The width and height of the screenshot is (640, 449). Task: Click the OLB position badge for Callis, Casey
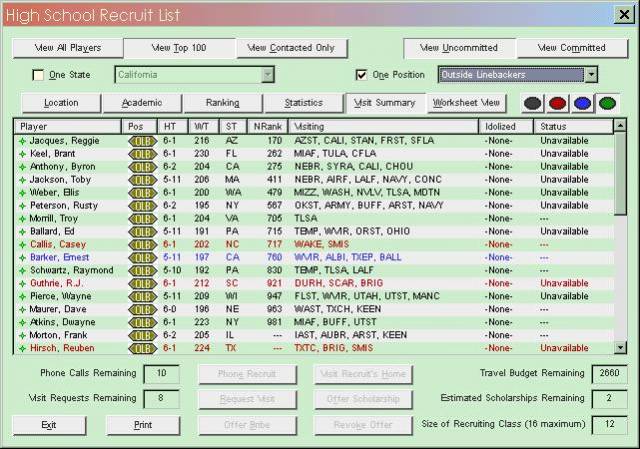click(142, 245)
